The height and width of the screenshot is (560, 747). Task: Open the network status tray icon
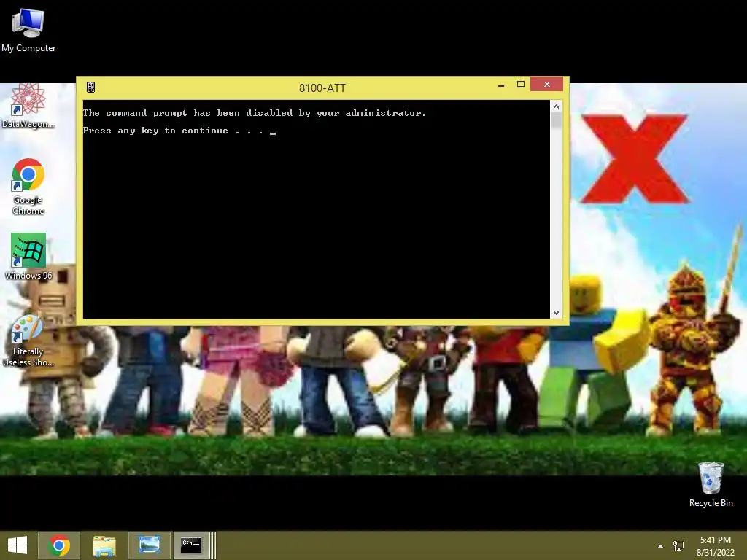pyautogui.click(x=678, y=546)
